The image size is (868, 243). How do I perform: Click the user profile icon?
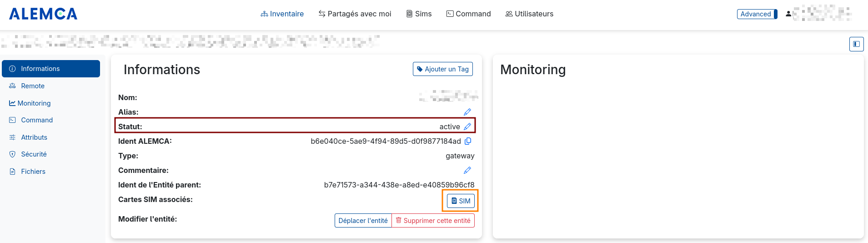[x=788, y=14]
